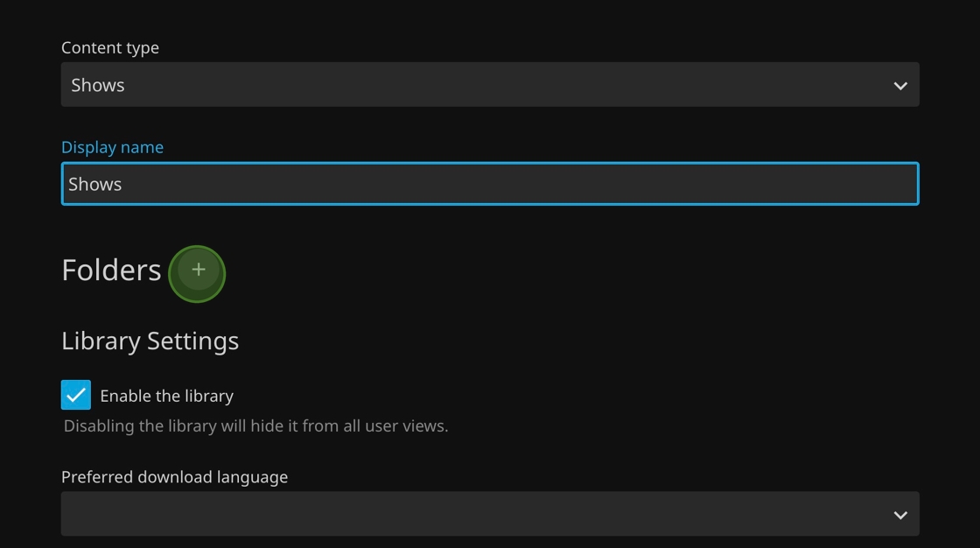Open the Preferred download language dropdown
Screen dimensions: 980x548
pyautogui.click(x=490, y=514)
